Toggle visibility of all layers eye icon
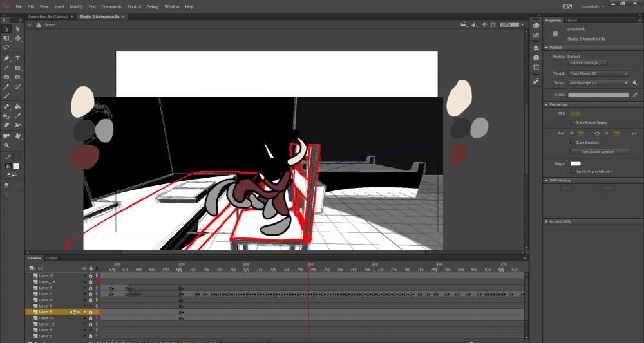Viewport: 644px width, 343px height. (84, 268)
